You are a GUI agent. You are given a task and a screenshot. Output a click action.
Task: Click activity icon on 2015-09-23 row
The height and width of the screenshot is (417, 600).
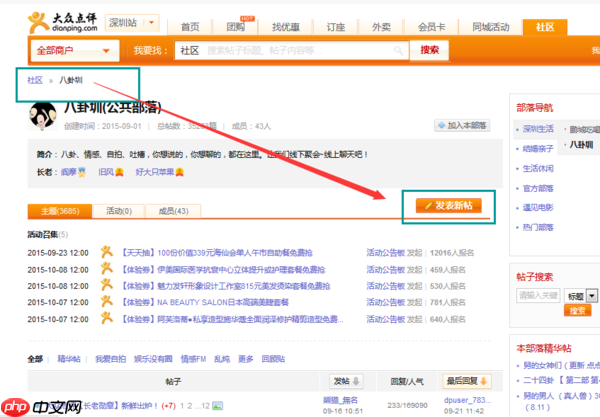pos(106,252)
